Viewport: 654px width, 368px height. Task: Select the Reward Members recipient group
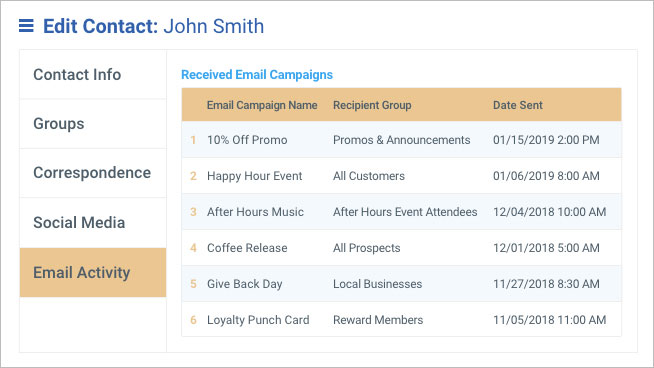[378, 320]
